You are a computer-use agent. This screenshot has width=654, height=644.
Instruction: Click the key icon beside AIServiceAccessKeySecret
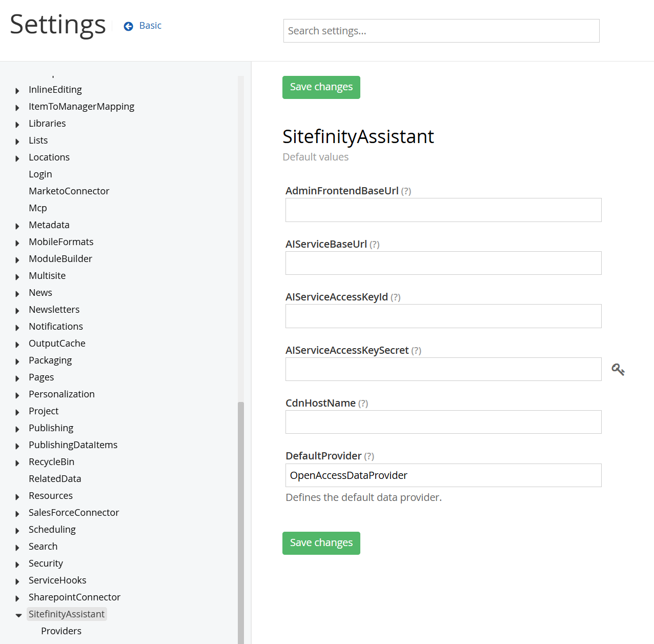(618, 369)
